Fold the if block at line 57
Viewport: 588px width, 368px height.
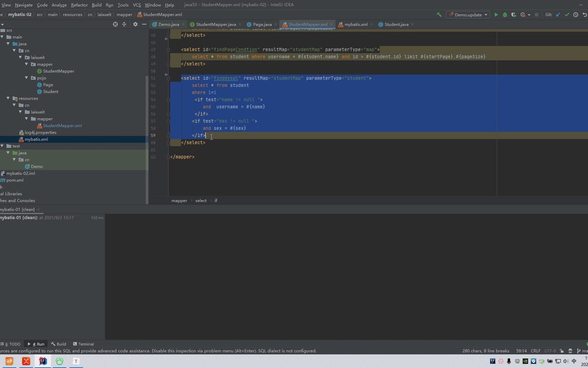pyautogui.click(x=168, y=121)
